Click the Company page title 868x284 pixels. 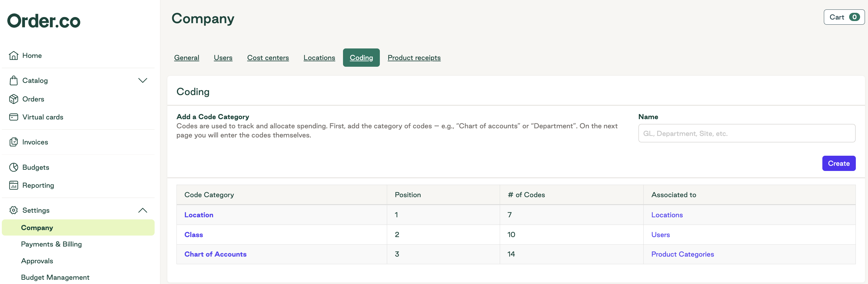click(203, 18)
